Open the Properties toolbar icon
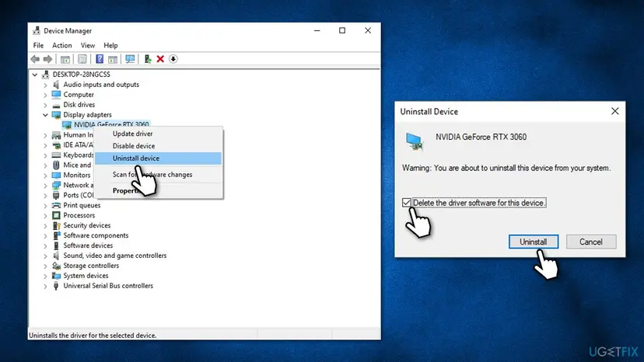The height and width of the screenshot is (362, 644). click(82, 59)
